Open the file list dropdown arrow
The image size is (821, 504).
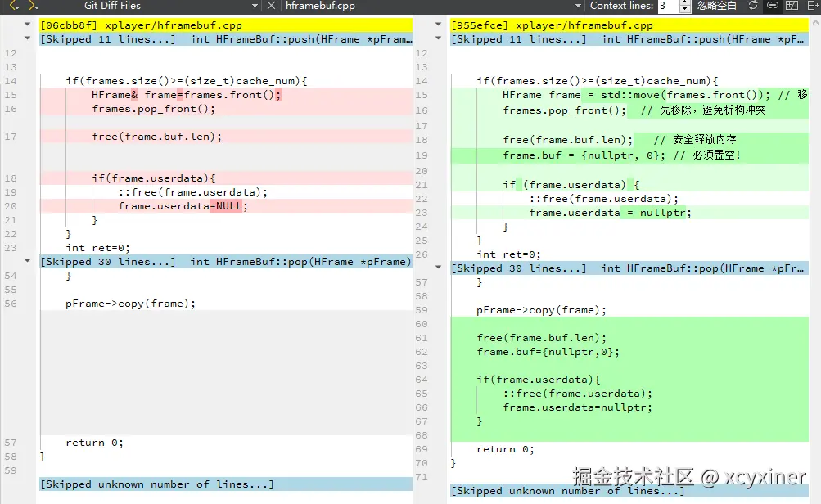(578, 6)
